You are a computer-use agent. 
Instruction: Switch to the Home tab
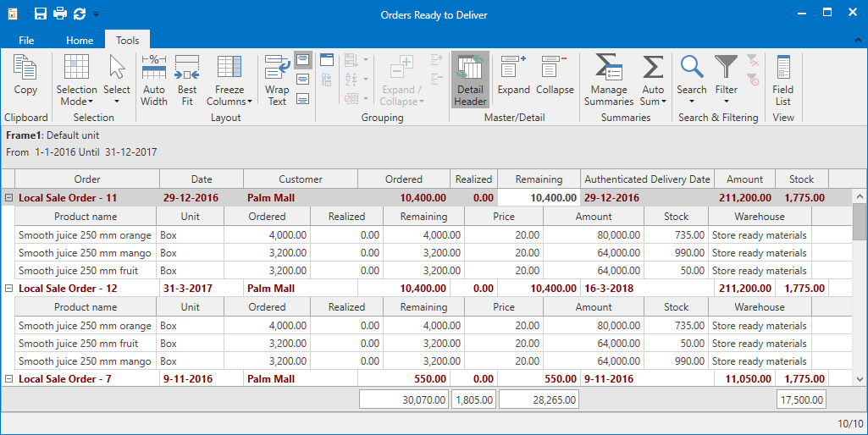click(80, 41)
